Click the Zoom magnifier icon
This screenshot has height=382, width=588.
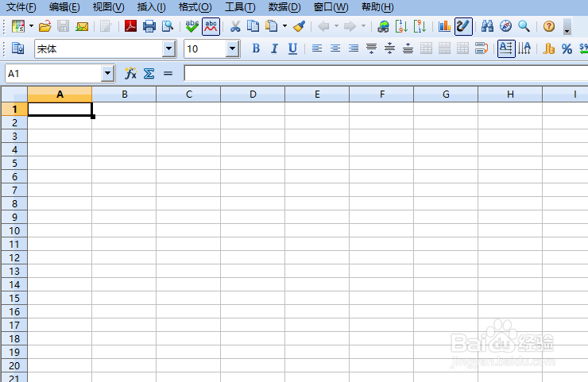pyautogui.click(x=524, y=26)
